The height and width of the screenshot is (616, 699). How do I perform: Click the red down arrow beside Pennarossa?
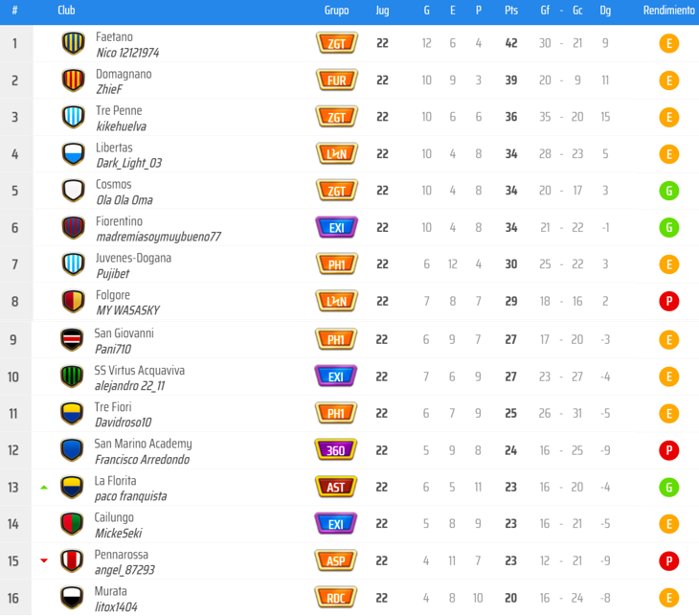pos(44,561)
